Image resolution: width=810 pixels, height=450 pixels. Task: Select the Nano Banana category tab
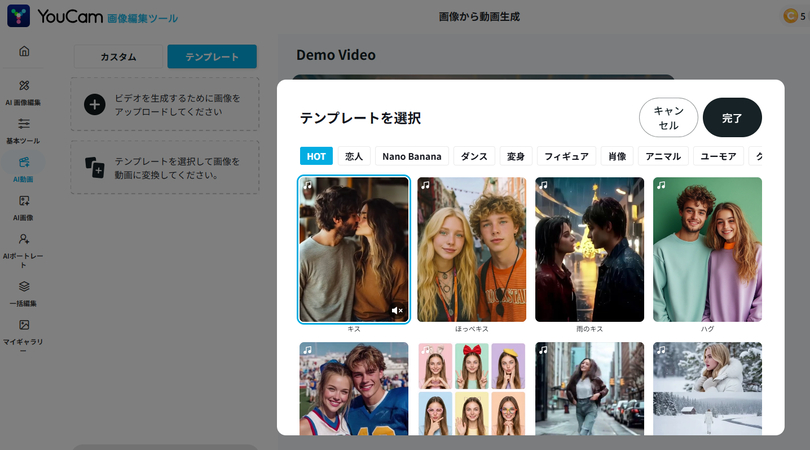click(412, 156)
